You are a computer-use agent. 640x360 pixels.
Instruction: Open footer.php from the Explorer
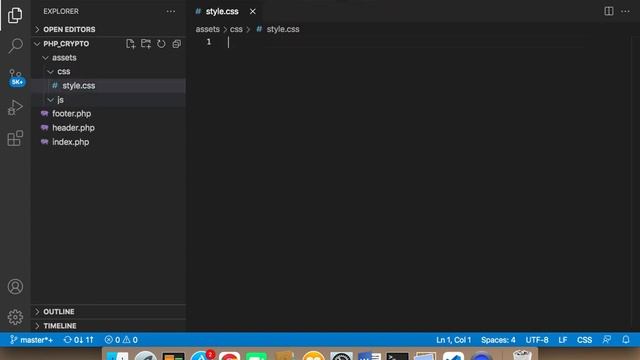(x=109, y=114)
